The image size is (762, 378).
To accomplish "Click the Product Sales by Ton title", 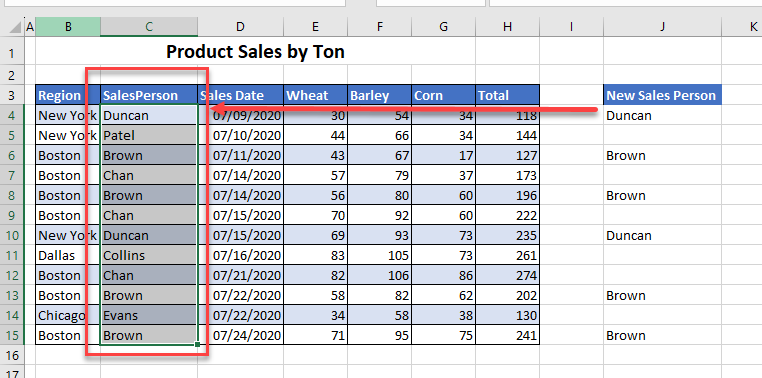I will click(255, 52).
